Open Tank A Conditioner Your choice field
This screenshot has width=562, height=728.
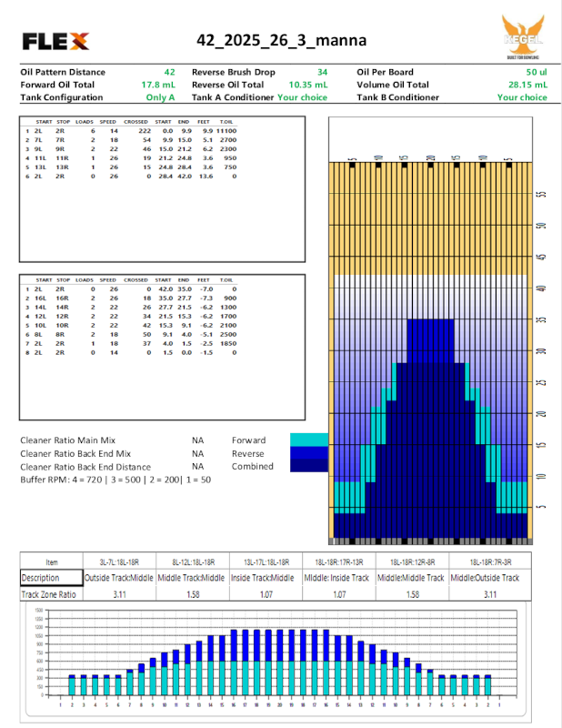tap(302, 97)
